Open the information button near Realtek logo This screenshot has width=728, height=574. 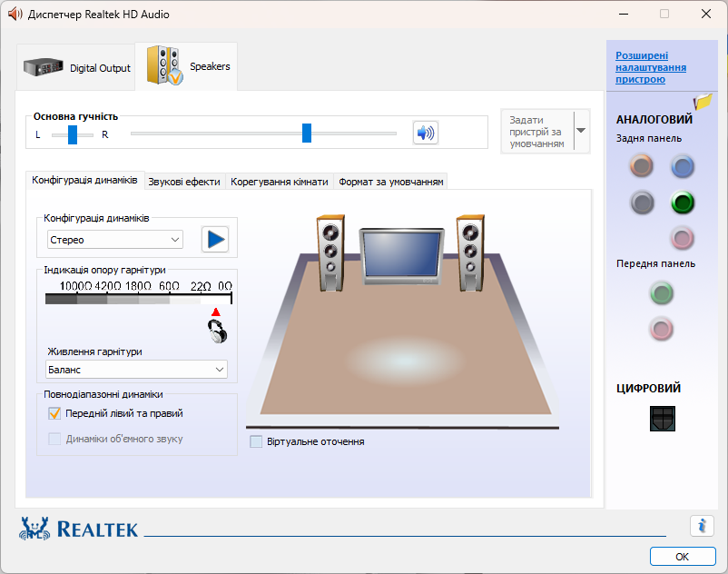[x=702, y=526]
